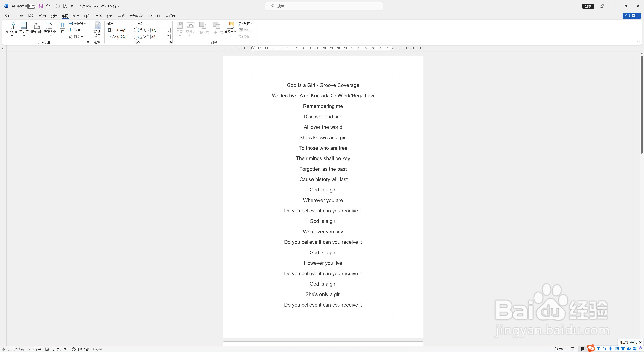Open customize quick access toolbar dropdown
This screenshot has height=352, width=644.
[72, 6]
